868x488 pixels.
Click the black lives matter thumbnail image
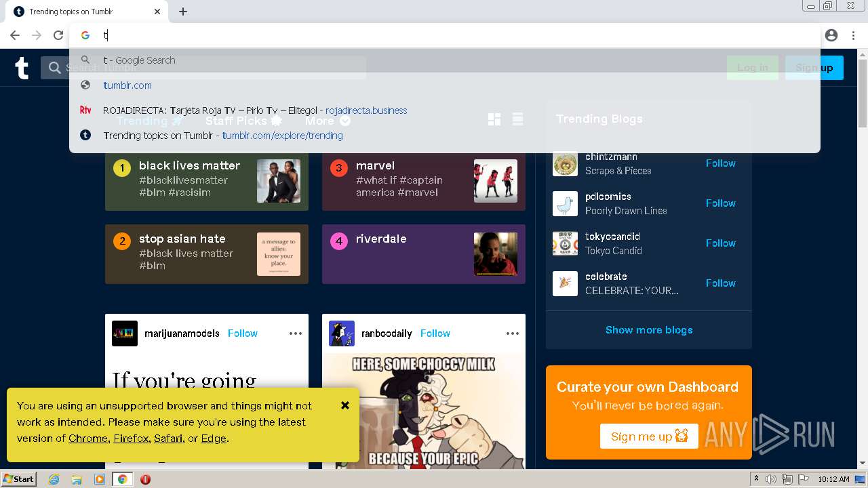click(279, 181)
